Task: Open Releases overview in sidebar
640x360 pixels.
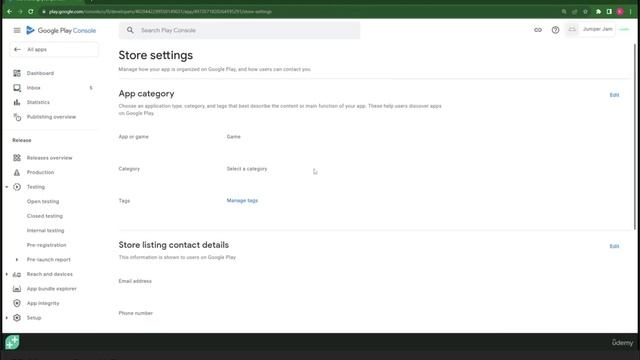Action: [x=49, y=158]
